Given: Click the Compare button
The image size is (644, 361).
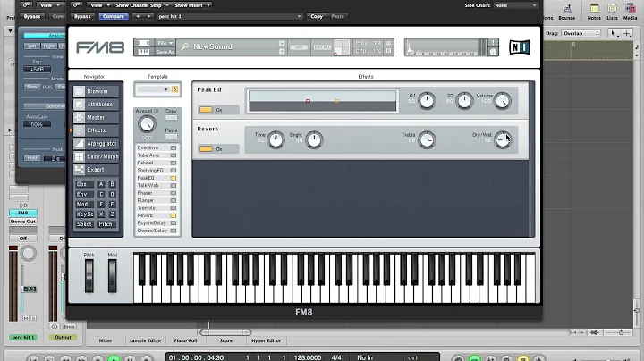Looking at the screenshot, I should (114, 16).
